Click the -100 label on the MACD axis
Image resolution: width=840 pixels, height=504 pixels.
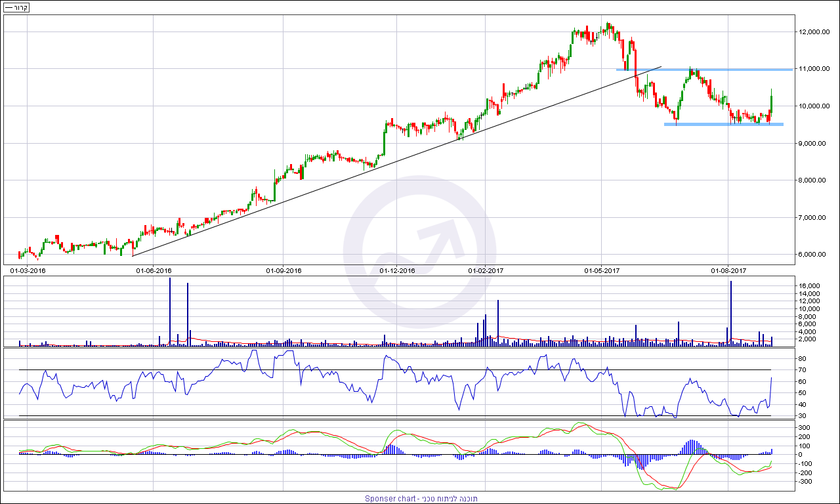805,463
